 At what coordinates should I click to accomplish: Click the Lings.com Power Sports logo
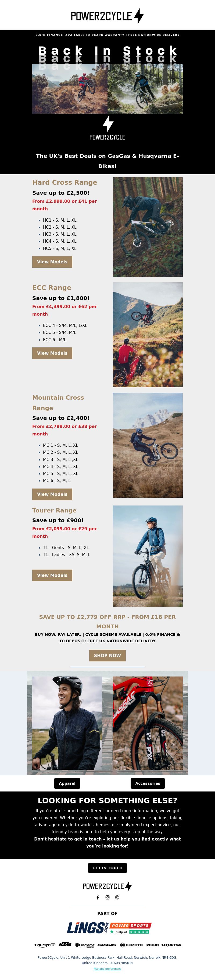109,928
